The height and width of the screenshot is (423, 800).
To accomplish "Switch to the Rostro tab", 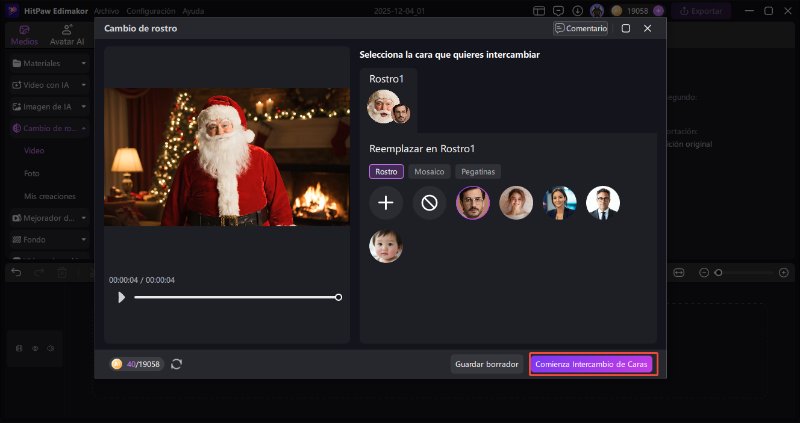I will point(386,171).
